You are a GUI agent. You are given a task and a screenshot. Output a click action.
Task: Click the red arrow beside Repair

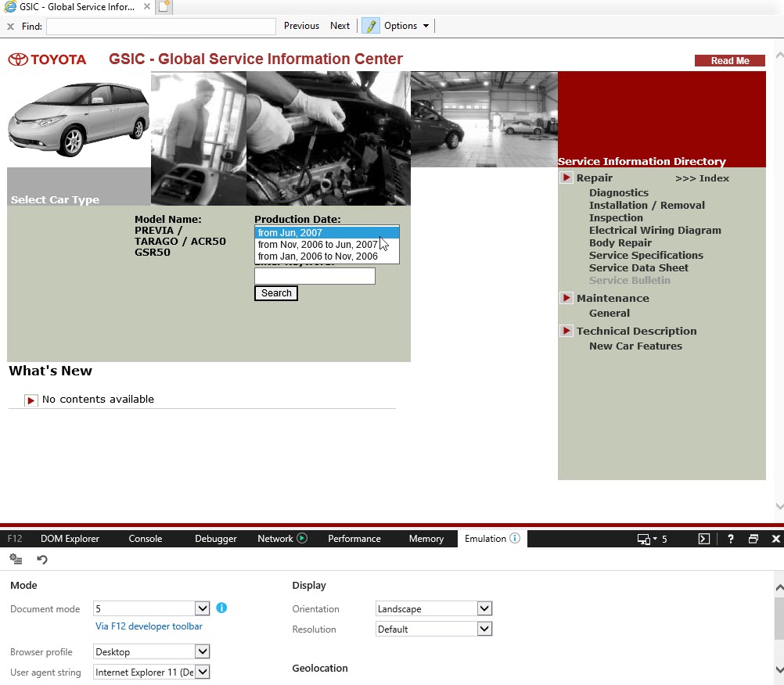tap(566, 178)
